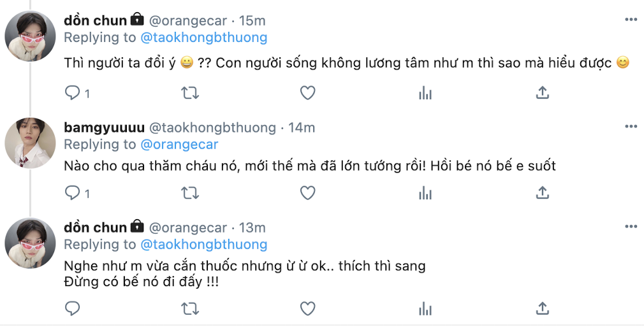Open more options on last tweet
Image resolution: width=644 pixels, height=330 pixels.
pos(631,227)
